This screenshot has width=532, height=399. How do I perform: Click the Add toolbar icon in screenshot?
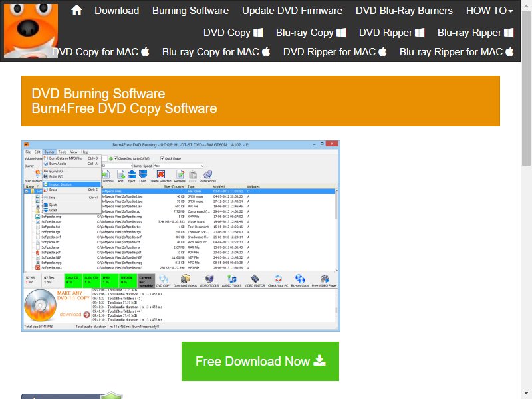pyautogui.click(x=120, y=176)
